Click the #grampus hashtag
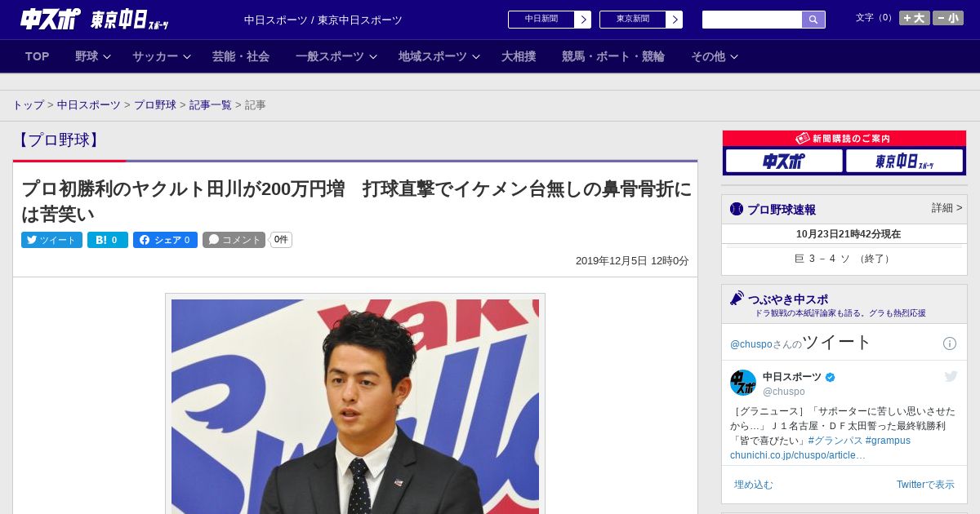This screenshot has height=514, width=980. tap(888, 441)
